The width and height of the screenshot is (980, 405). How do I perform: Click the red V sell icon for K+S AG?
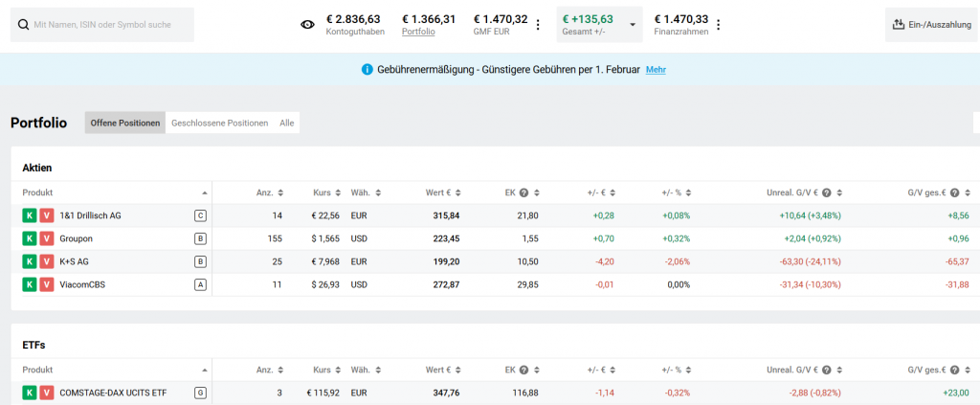(46, 261)
